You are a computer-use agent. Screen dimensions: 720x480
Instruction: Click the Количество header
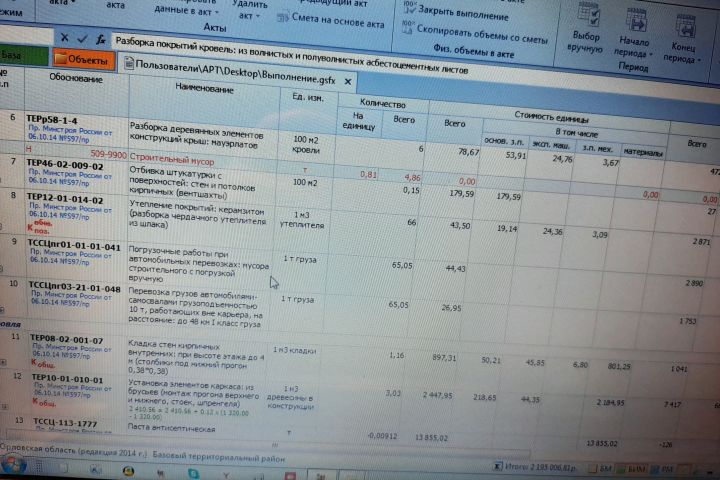[x=383, y=103]
